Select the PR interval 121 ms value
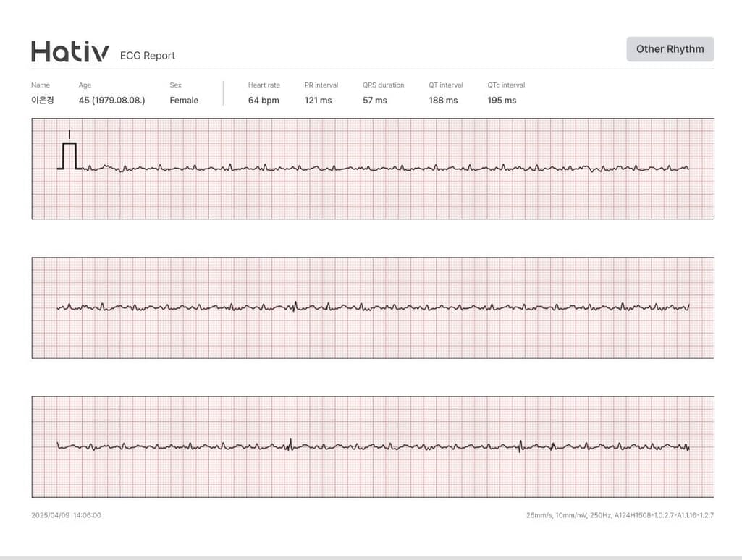742x560 pixels. [319, 101]
